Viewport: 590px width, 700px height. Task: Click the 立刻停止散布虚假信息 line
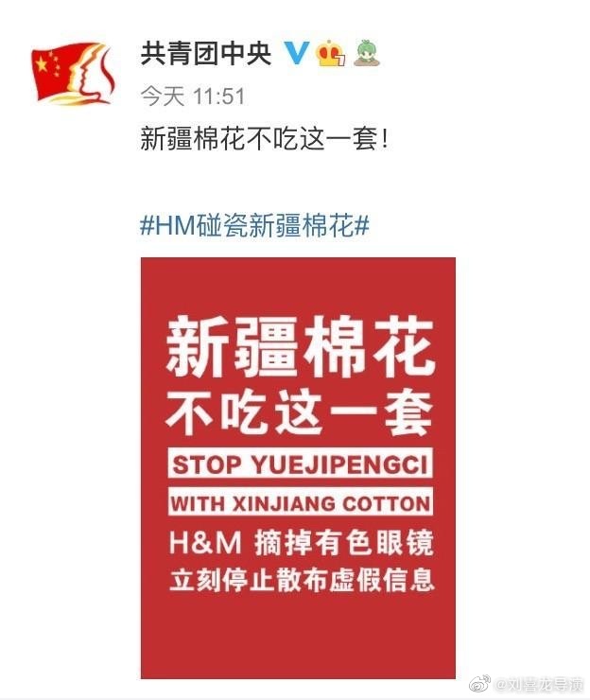pos(302,580)
